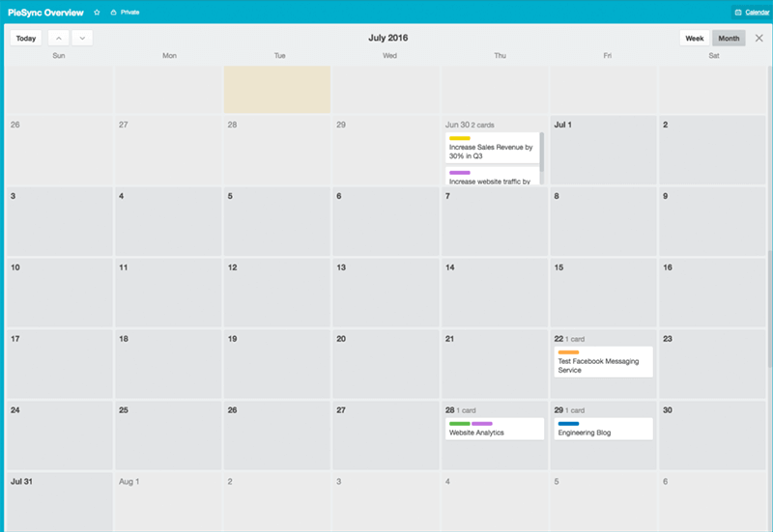Viewport: 773px width, 532px height.
Task: Select the Aug 1 day cell
Action: coord(168,502)
